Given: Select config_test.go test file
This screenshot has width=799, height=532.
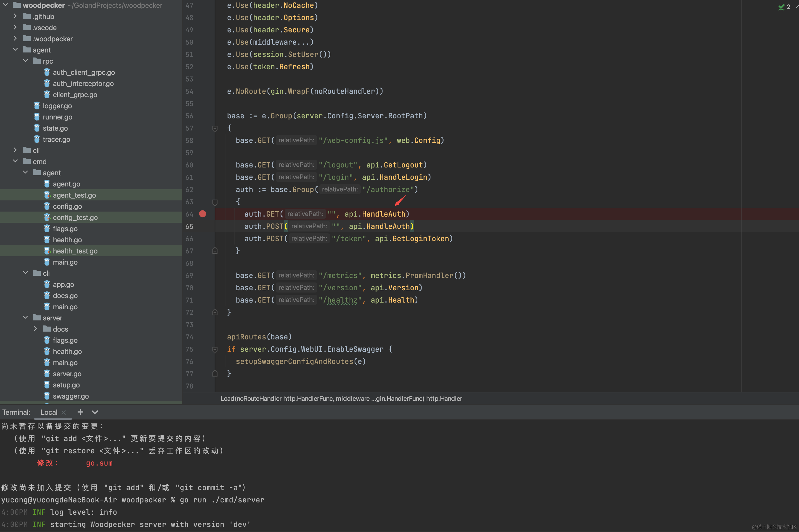Looking at the screenshot, I should point(75,217).
